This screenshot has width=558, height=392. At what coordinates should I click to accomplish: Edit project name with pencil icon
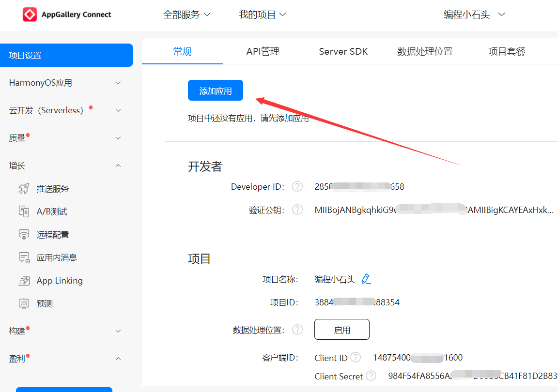point(366,279)
